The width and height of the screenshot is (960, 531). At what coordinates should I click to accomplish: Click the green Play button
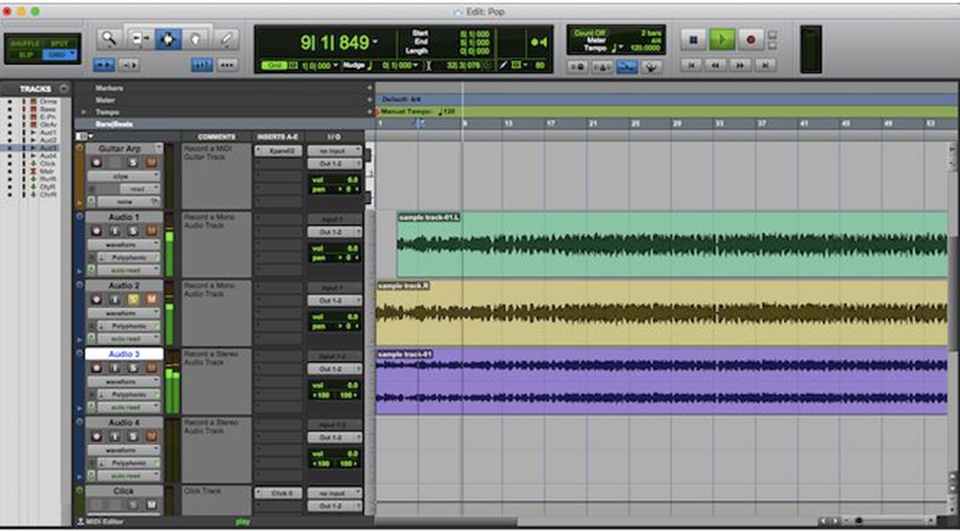[x=721, y=40]
